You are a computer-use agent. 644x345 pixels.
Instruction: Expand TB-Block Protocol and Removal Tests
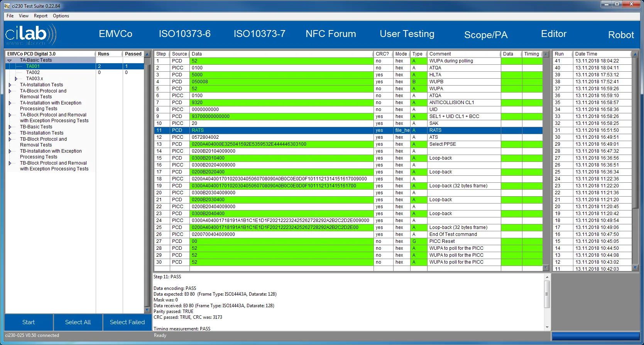pyautogui.click(x=10, y=139)
